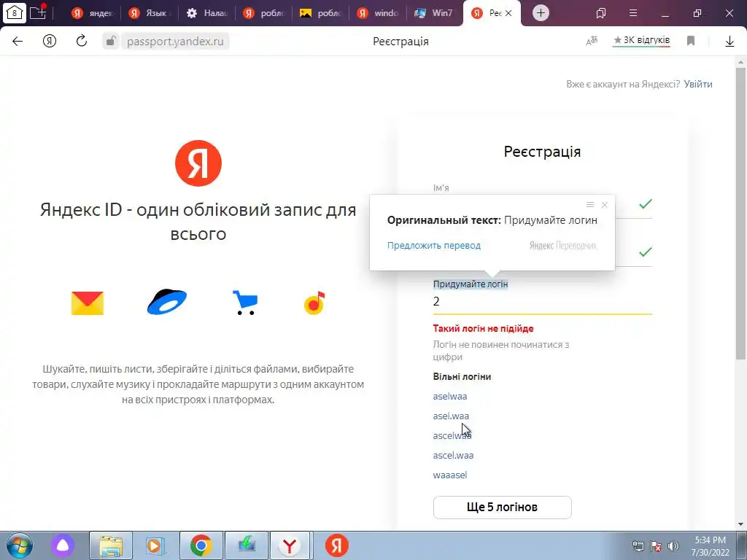Click the new tab group icon
Image resolution: width=747 pixels, height=560 pixels.
coord(38,12)
